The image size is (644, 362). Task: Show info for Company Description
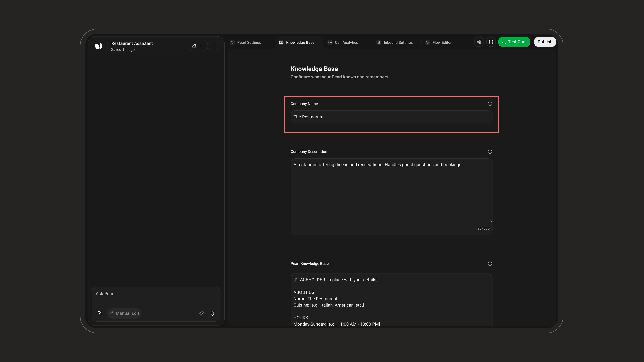(x=490, y=152)
